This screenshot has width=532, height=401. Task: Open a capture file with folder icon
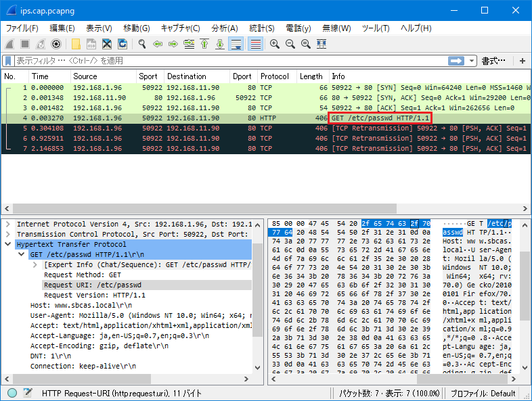76,44
